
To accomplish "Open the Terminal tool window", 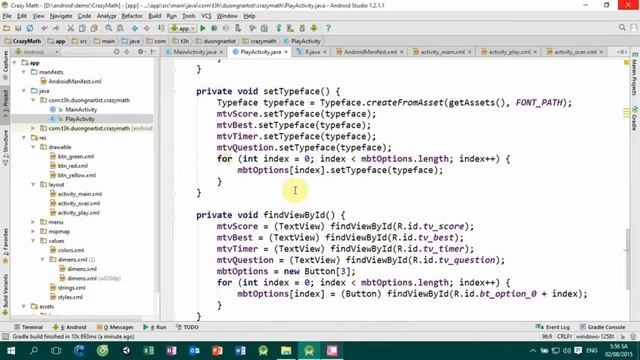I will point(28,327).
